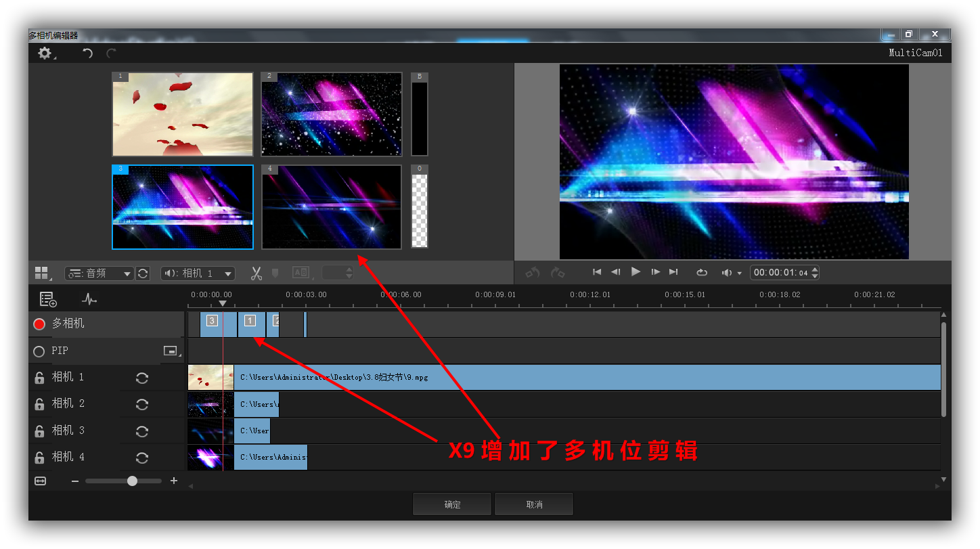Toggle the lock on 相机 1 track
The height and width of the screenshot is (549, 980).
40,378
